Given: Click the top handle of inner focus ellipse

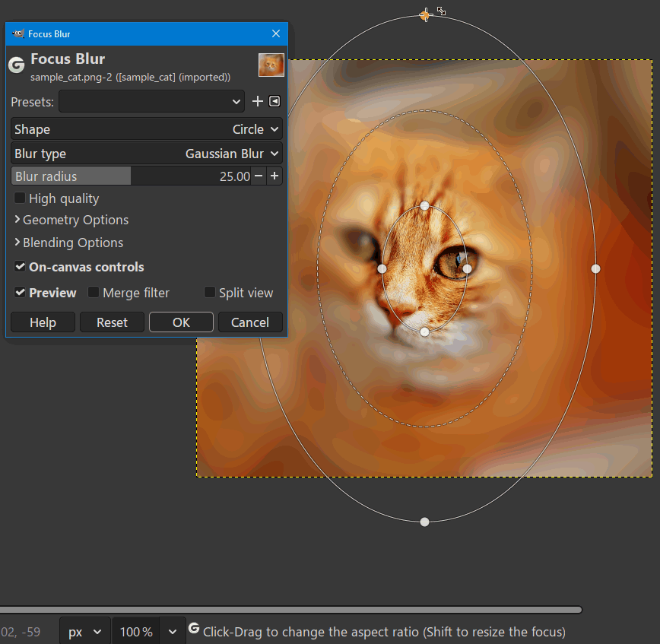Looking at the screenshot, I should (x=424, y=205).
